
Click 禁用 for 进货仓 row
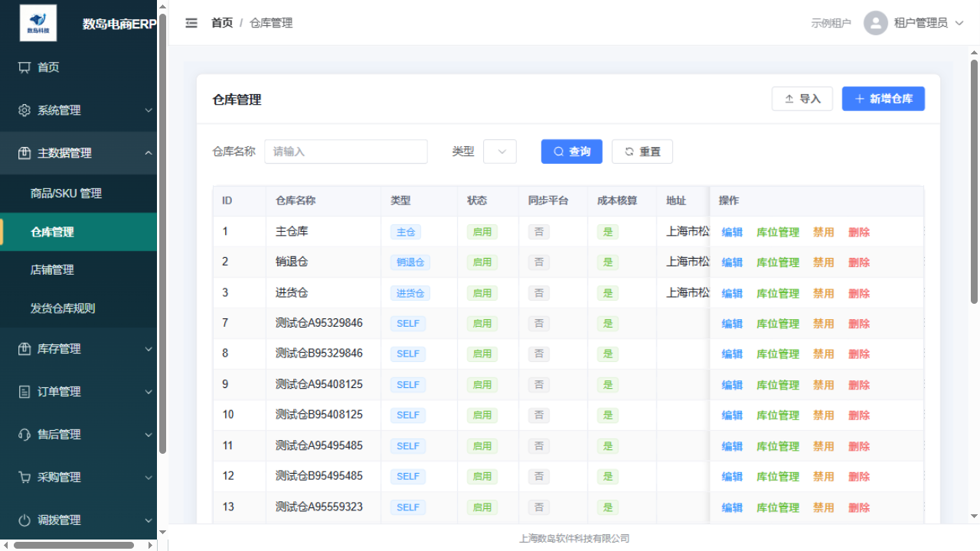(824, 293)
